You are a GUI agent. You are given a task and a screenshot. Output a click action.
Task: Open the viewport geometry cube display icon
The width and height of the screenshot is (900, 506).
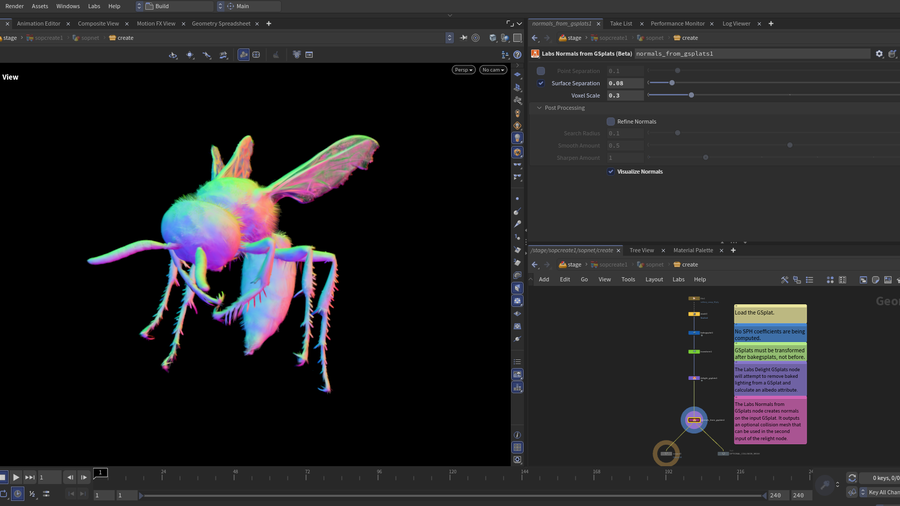point(492,38)
